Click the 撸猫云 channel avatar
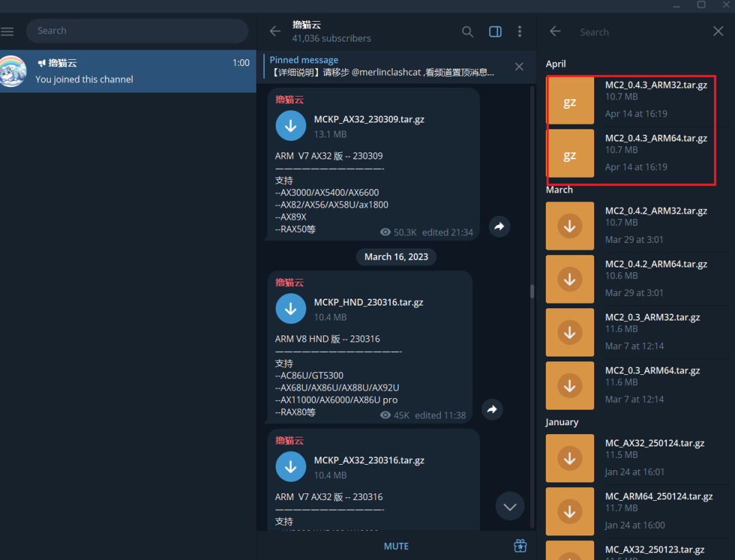The height and width of the screenshot is (560, 735). coord(13,71)
